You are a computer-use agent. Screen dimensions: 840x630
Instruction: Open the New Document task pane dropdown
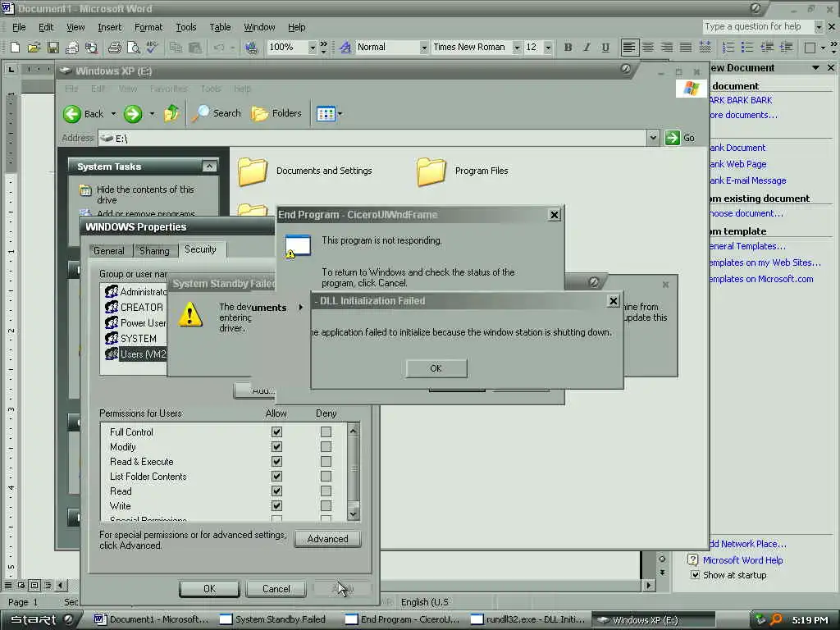tap(815, 68)
